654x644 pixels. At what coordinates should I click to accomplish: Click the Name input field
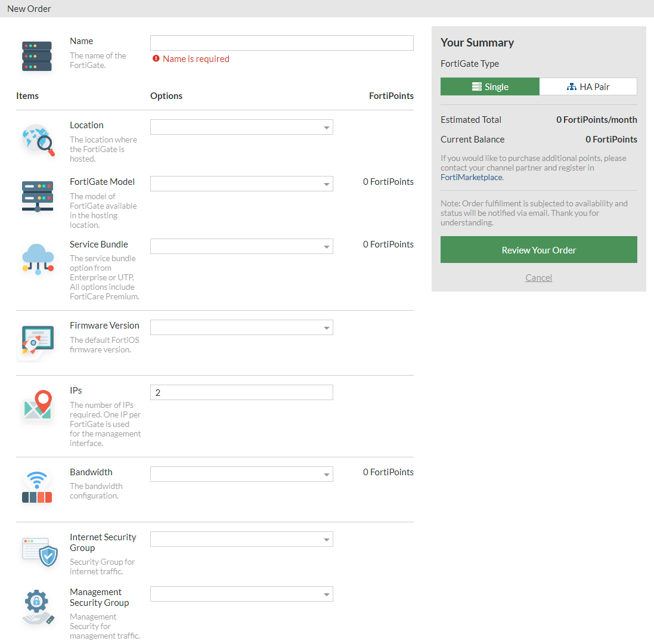tap(281, 42)
